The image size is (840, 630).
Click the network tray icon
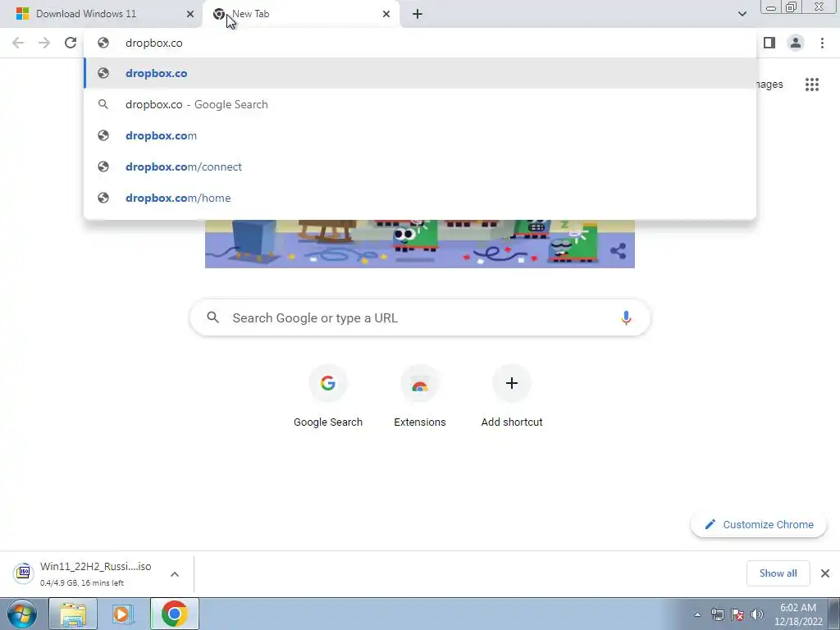tap(717, 614)
